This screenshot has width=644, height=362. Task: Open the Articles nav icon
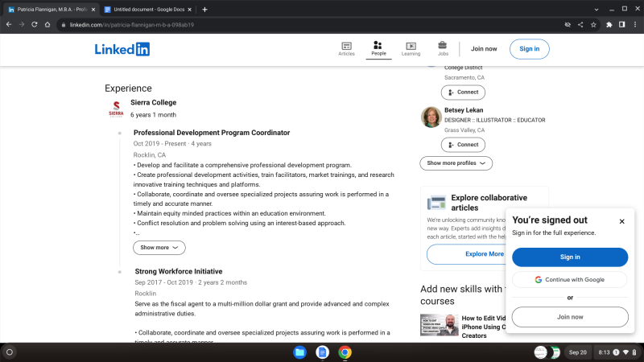coord(346,49)
